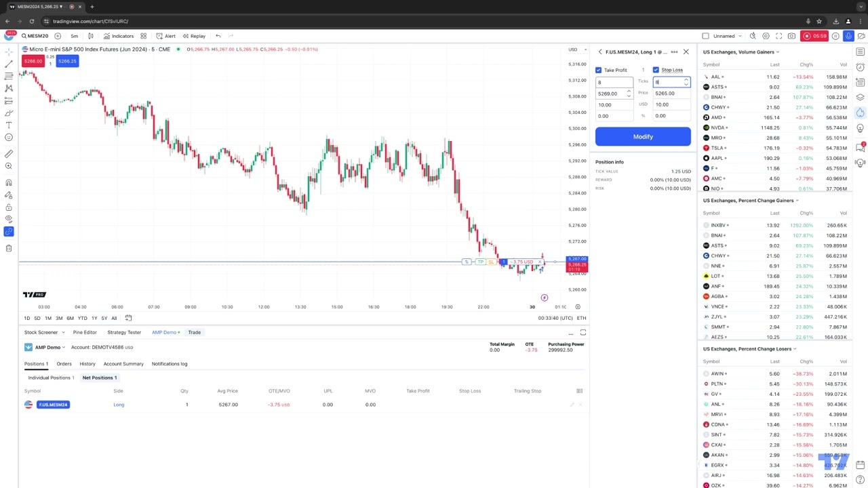Open the 5m interval selector
Viewport: 868px width, 488px height.
click(74, 36)
